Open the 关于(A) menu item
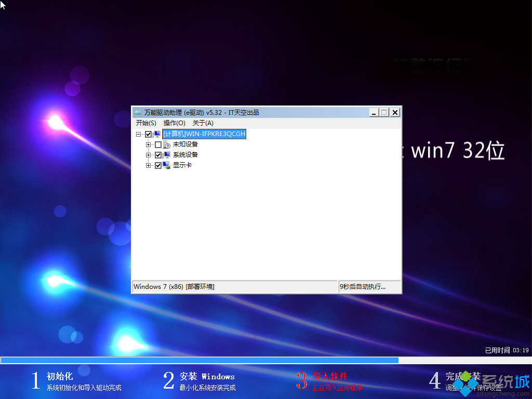Image resolution: width=532 pixels, height=399 pixels. 203,123
